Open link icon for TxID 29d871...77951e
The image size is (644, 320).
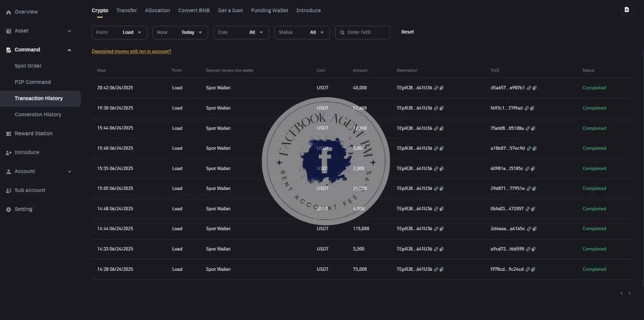(529, 188)
